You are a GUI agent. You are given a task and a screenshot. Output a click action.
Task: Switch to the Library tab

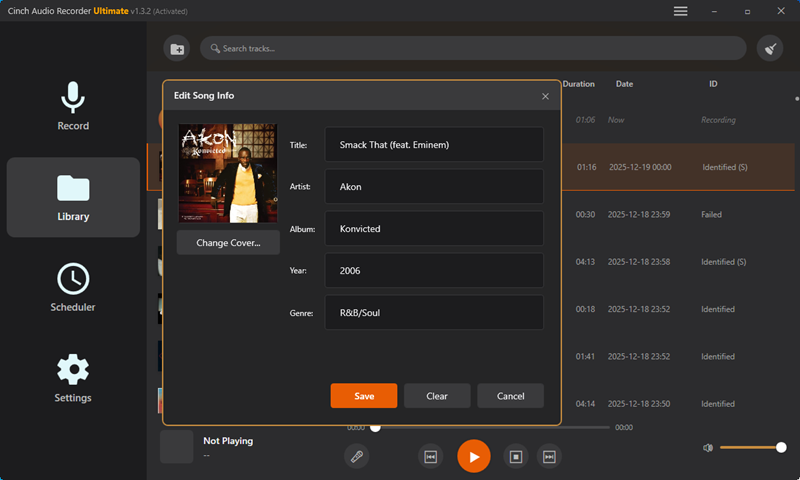(73, 197)
